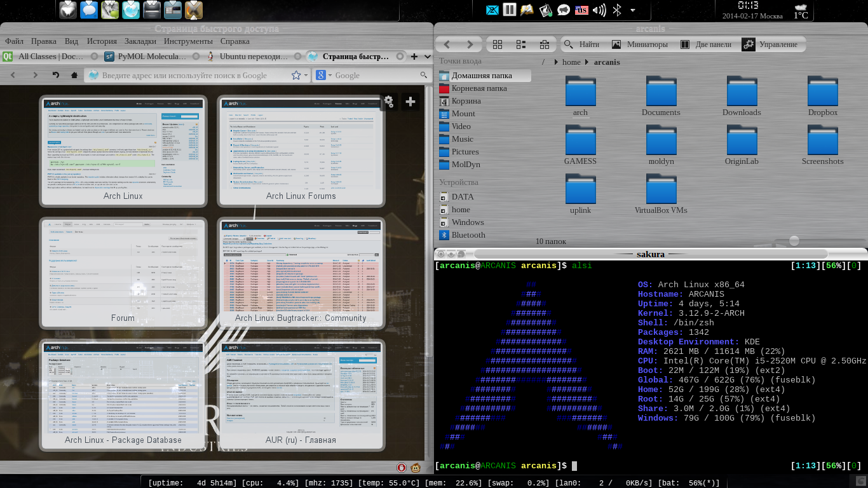This screenshot has width=868, height=488.
Task: Launch the X-shaped application in top launcher
Action: 194,10
